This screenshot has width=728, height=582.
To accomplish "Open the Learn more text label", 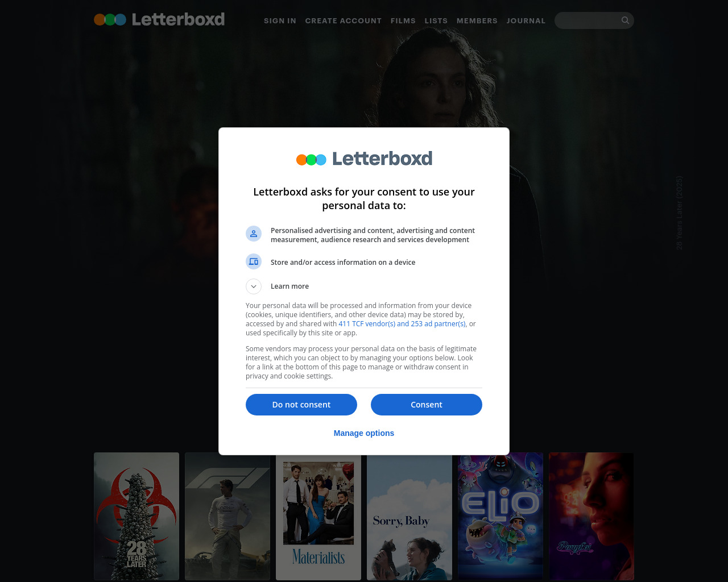I will coord(289,286).
